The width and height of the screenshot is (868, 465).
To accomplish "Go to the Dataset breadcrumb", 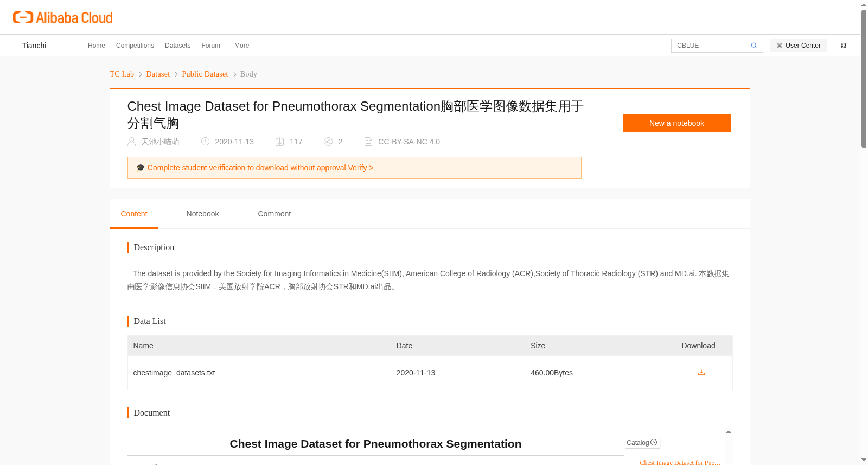I will 158,74.
